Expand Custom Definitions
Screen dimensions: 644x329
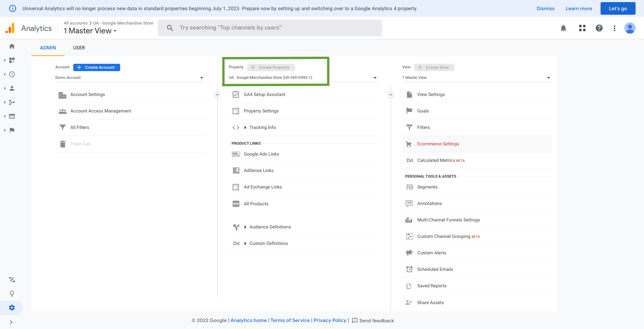click(269, 244)
